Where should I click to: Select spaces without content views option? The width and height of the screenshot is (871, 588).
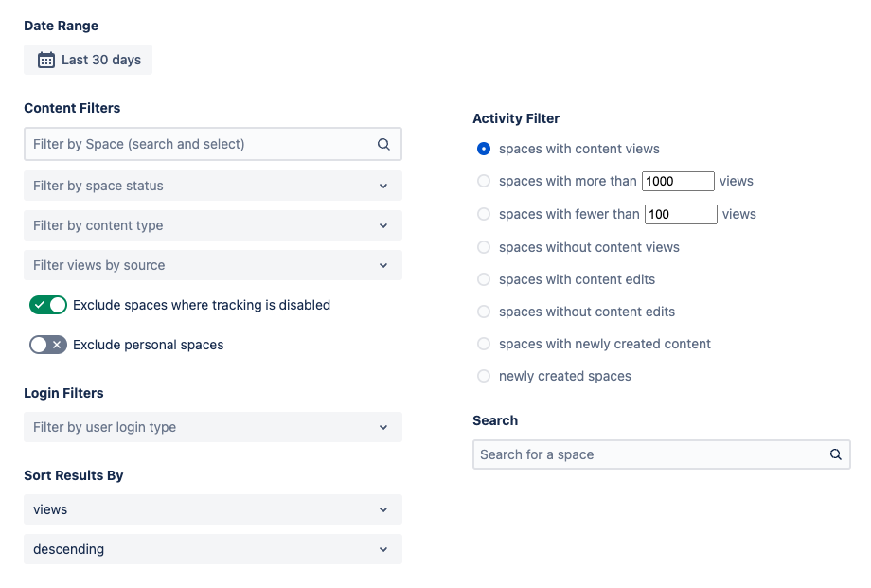[x=484, y=247]
